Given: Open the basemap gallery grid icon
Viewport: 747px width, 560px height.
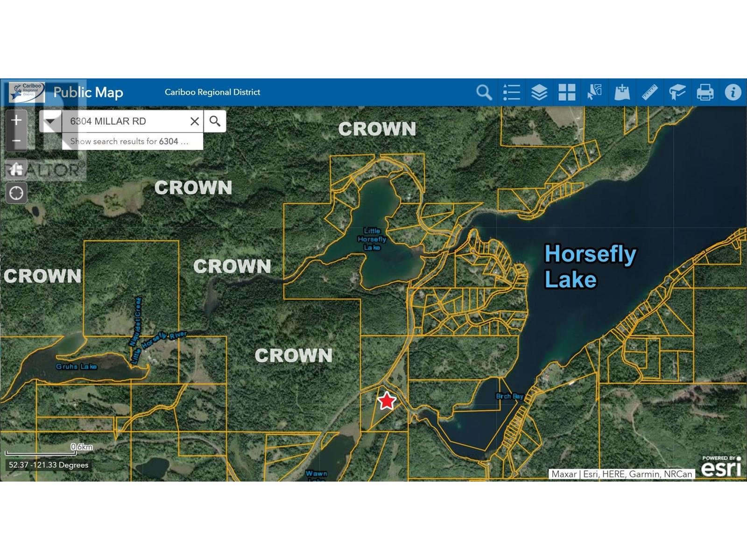Looking at the screenshot, I should pos(567,92).
